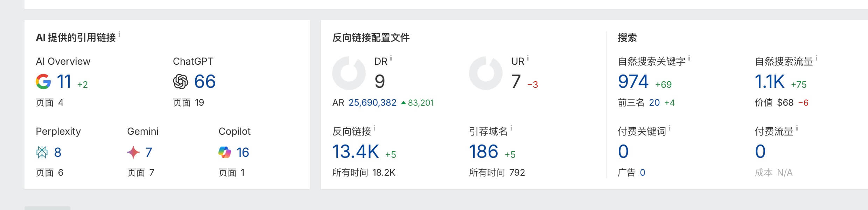Click info icon beside 引荐域名
Viewport: 868px width, 210px height.
click(511, 128)
